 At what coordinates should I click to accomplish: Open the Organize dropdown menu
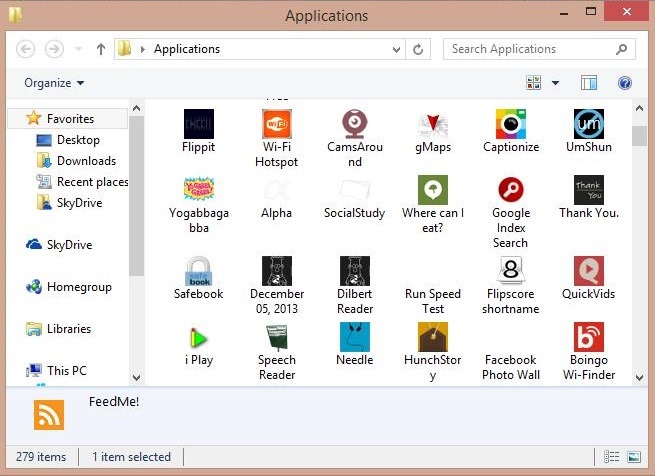click(x=54, y=83)
